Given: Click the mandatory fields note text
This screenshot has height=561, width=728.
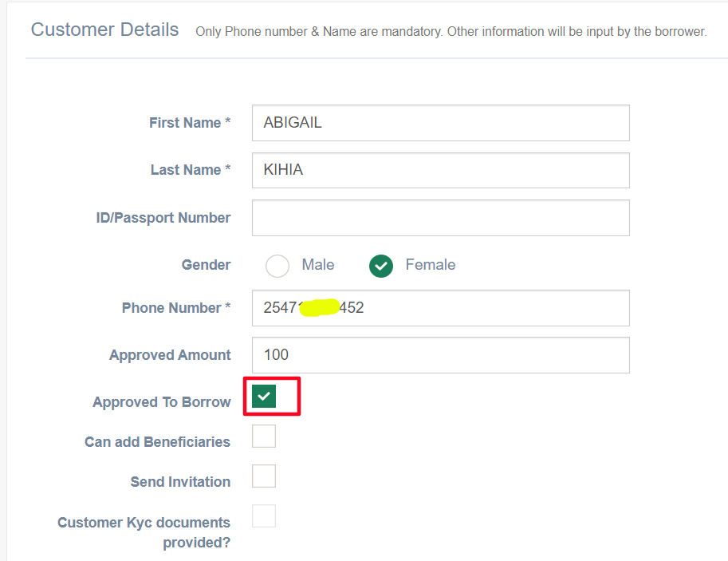Looking at the screenshot, I should pyautogui.click(x=451, y=32).
